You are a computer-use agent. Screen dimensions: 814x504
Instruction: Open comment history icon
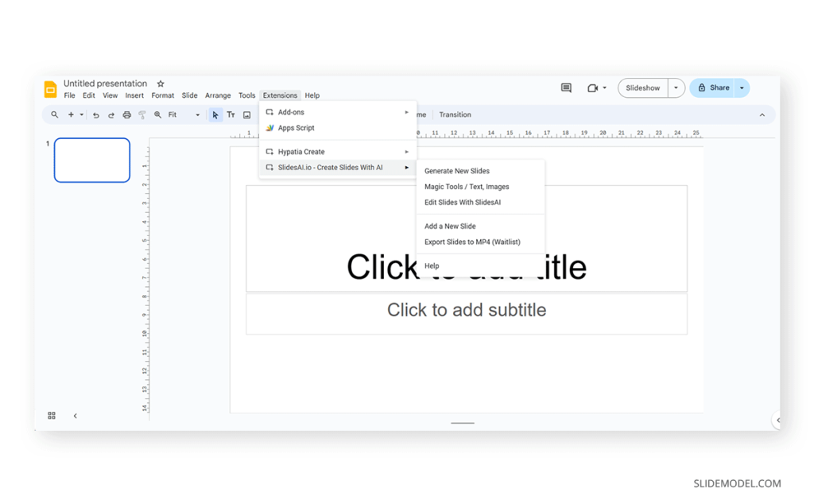coord(566,87)
